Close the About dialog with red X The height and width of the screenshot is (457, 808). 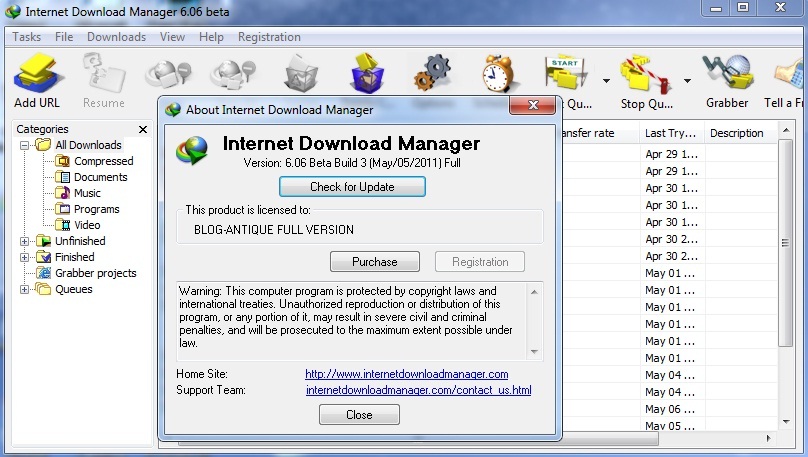tap(533, 105)
